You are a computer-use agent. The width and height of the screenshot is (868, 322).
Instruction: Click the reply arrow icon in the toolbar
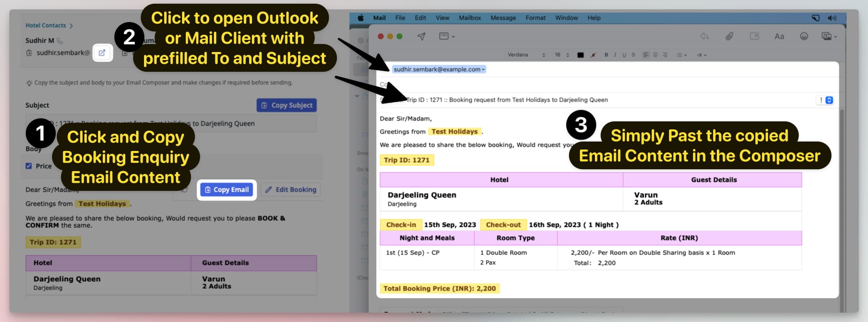pos(704,37)
